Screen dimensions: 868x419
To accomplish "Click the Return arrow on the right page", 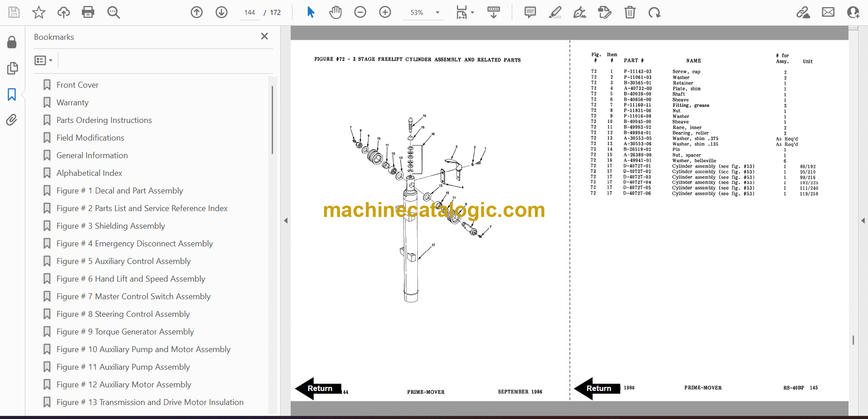I will pos(597,388).
